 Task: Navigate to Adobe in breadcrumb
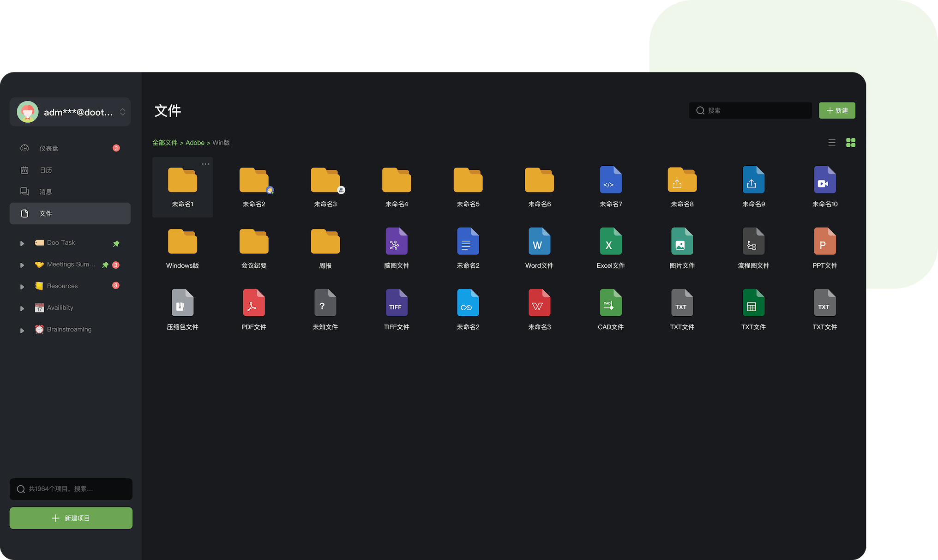(x=195, y=143)
